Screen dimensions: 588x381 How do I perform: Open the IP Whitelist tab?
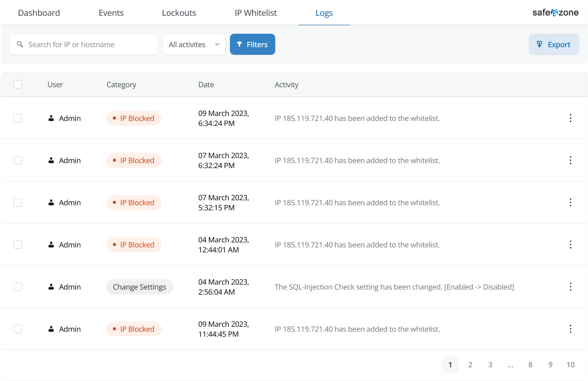pyautogui.click(x=256, y=13)
